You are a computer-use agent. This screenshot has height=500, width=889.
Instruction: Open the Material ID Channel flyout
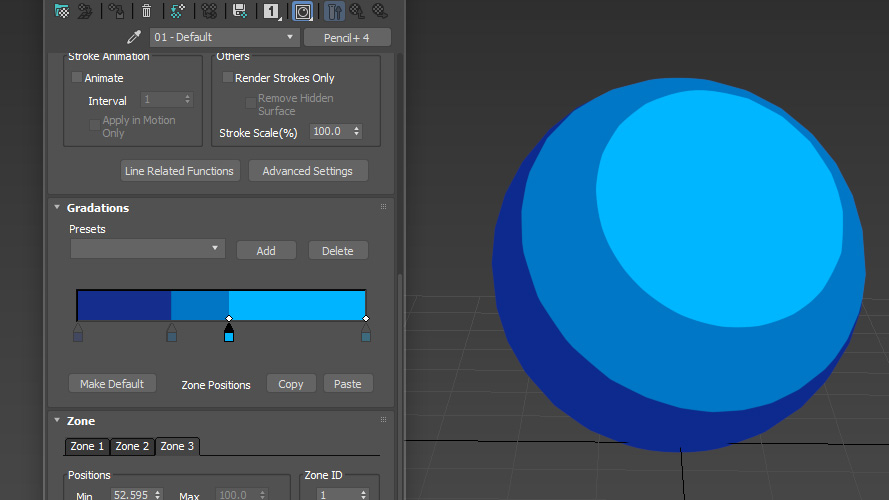click(x=272, y=11)
